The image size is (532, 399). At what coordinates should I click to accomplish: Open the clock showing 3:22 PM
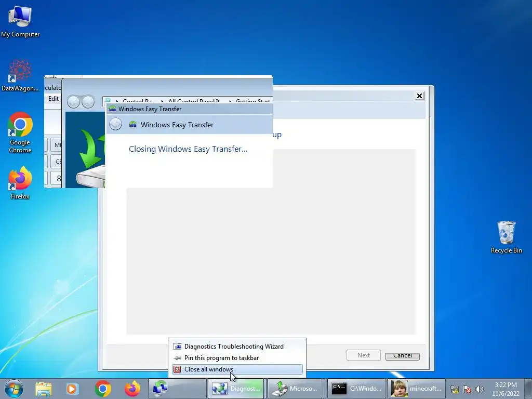tap(506, 389)
